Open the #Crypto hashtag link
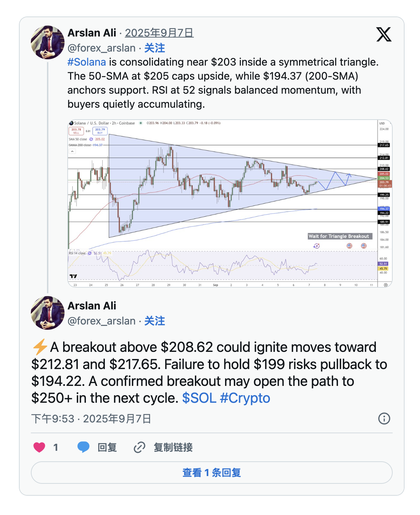Image resolution: width=420 pixels, height=515 pixels. tap(245, 398)
